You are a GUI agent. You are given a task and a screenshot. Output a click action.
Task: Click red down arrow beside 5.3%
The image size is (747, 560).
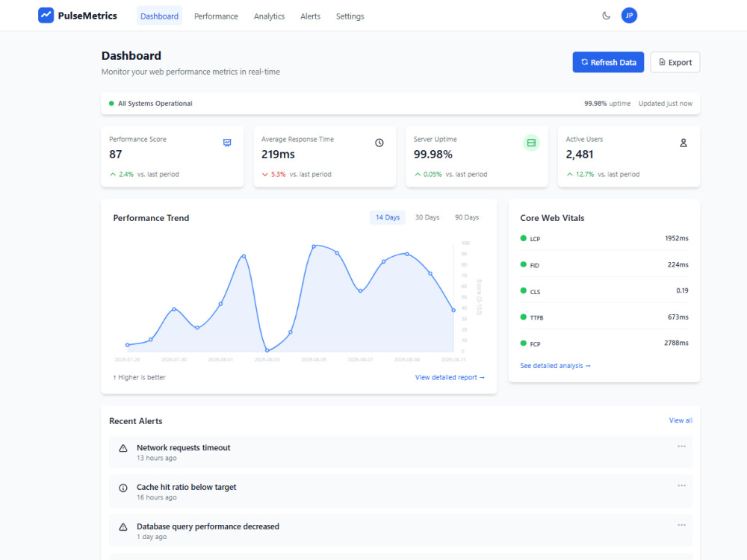(265, 174)
